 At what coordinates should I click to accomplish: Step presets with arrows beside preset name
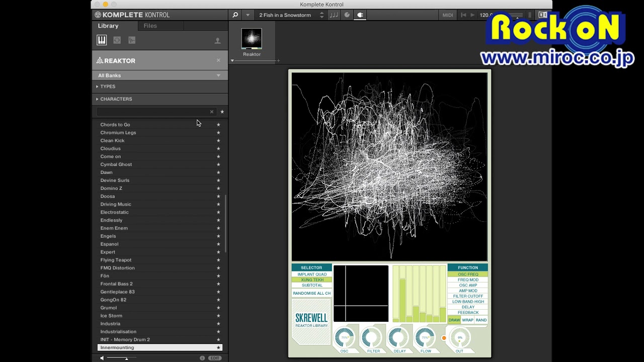[321, 15]
